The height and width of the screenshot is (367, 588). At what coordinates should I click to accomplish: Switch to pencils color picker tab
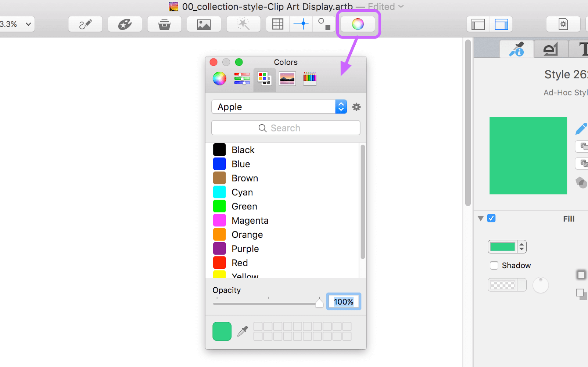coord(309,78)
